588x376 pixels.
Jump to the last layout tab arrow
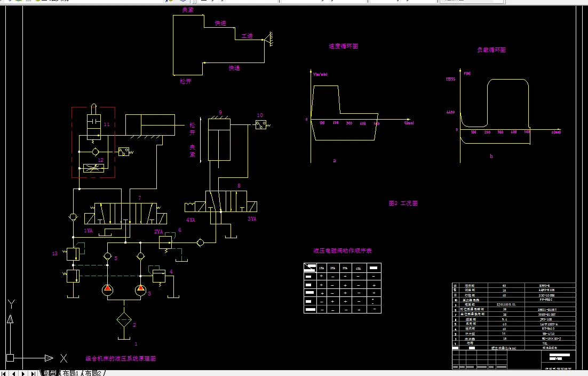tap(34, 373)
